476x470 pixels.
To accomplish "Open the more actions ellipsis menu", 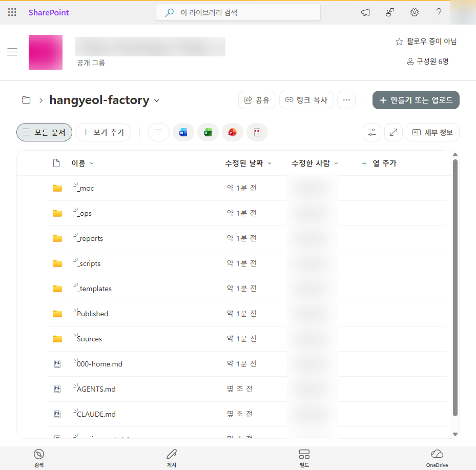I will (346, 100).
